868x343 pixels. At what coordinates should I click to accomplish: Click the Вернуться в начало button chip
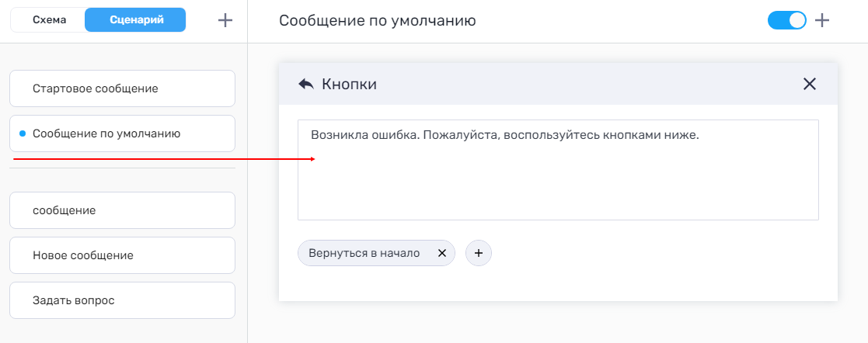[364, 253]
